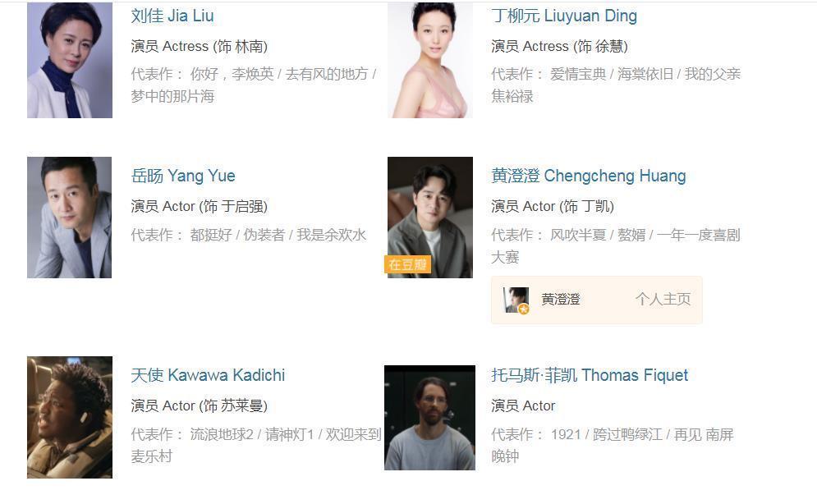
Task: Click 演员 Actress (饰 林南) role text
Action: [x=199, y=46]
